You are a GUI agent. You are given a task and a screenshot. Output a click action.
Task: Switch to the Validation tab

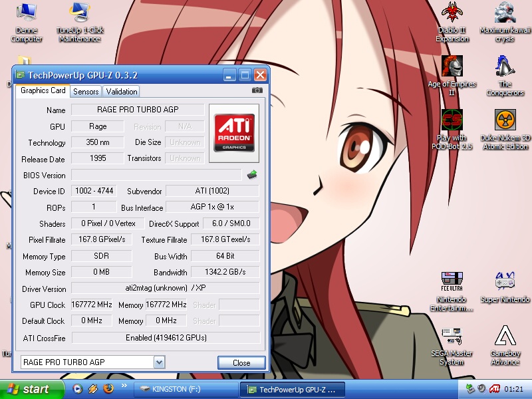pos(121,92)
